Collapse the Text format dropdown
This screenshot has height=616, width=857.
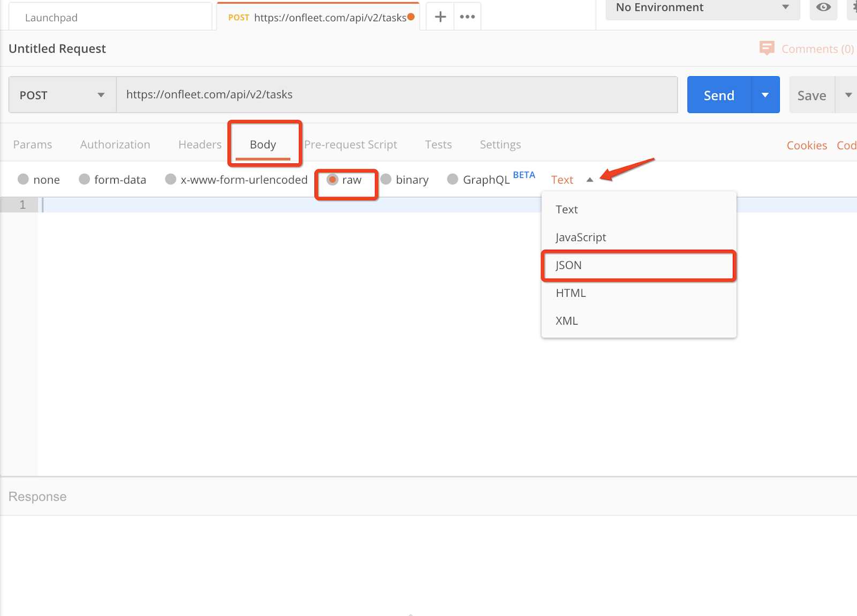pyautogui.click(x=590, y=180)
